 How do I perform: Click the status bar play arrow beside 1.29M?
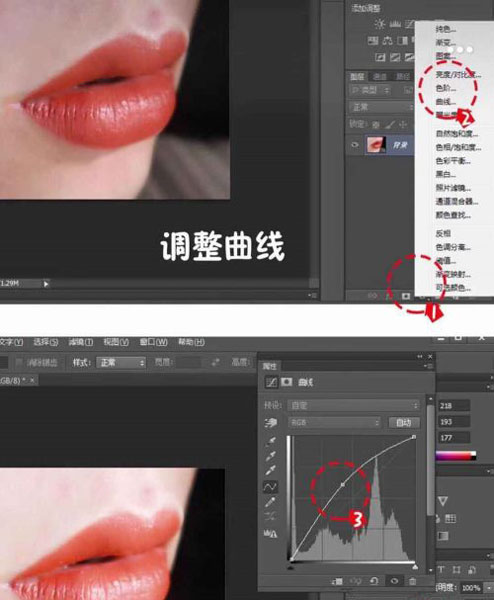pos(46,284)
